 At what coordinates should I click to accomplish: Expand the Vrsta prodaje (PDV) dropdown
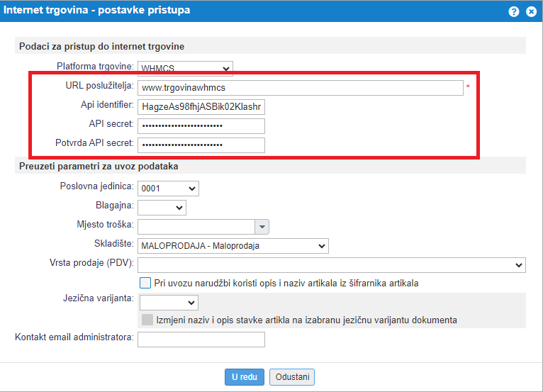331,265
